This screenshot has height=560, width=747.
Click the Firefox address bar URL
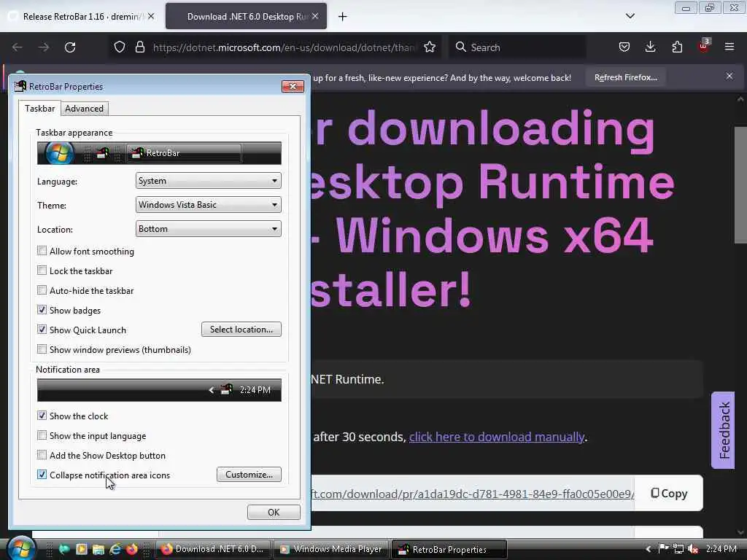tap(284, 47)
